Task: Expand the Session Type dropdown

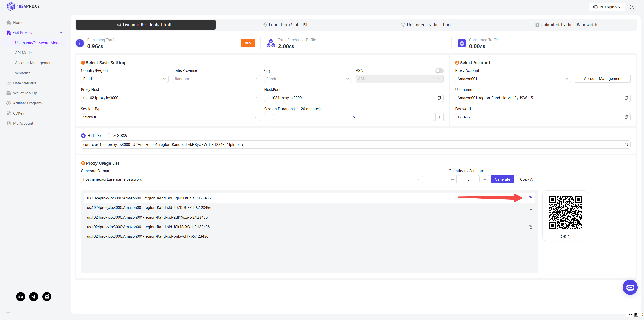Action: click(x=170, y=117)
